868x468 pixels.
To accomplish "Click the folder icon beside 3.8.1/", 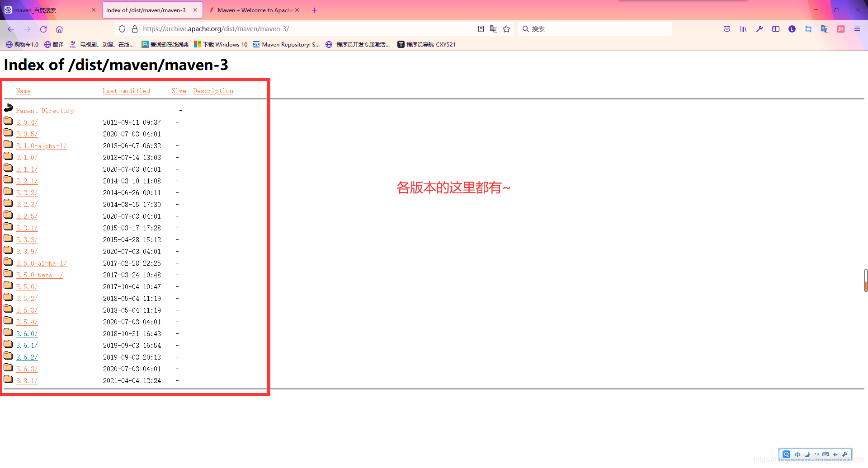I will (x=8, y=379).
